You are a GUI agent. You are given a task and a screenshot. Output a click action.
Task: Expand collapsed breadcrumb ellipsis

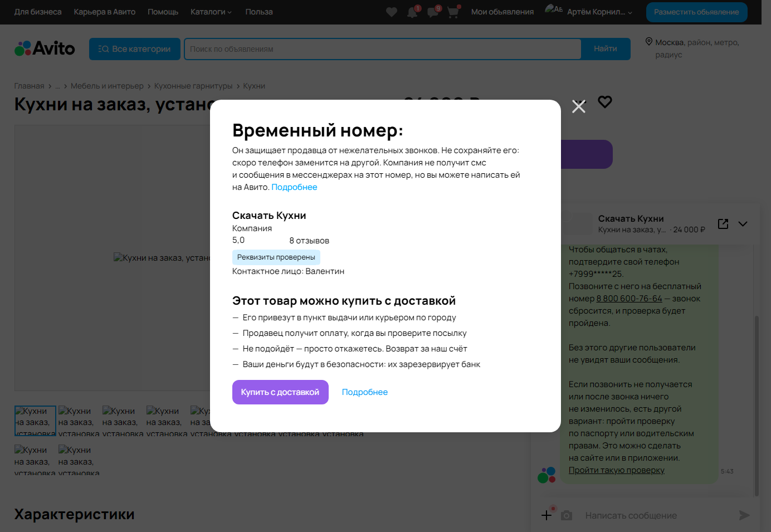coord(57,86)
